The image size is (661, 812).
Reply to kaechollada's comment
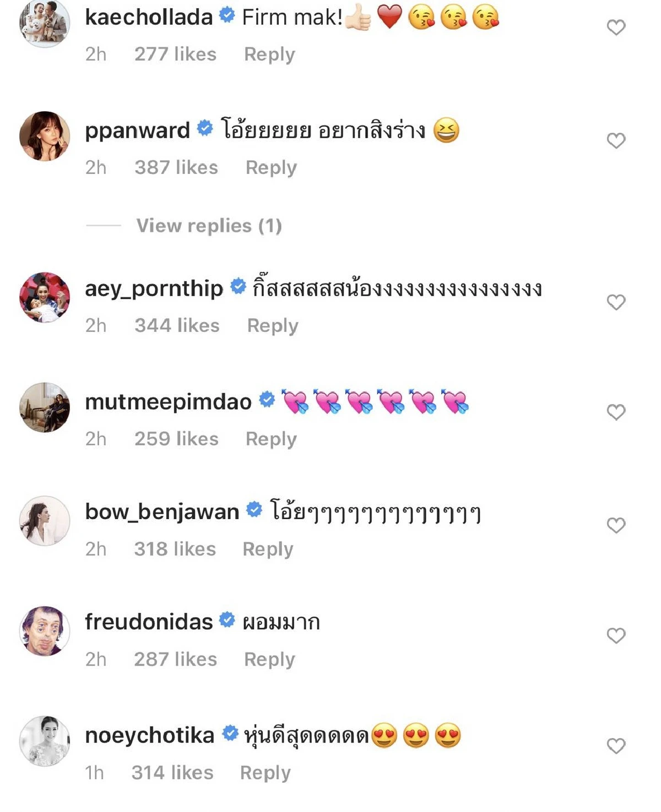(269, 53)
